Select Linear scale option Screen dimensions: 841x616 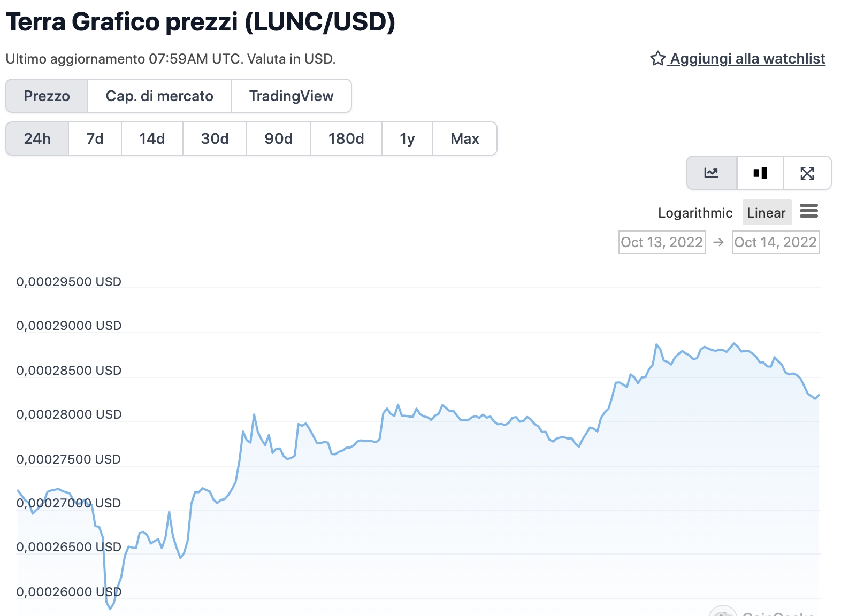[766, 213]
